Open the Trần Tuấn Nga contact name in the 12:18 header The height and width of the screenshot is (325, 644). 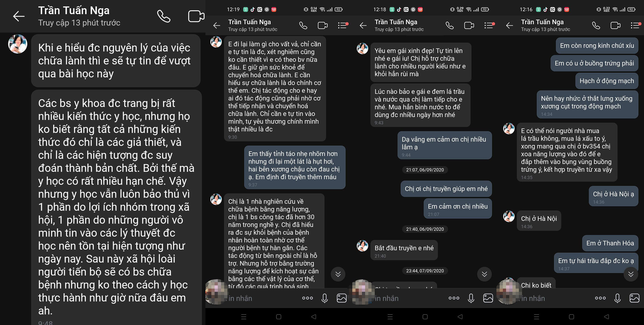coord(396,22)
